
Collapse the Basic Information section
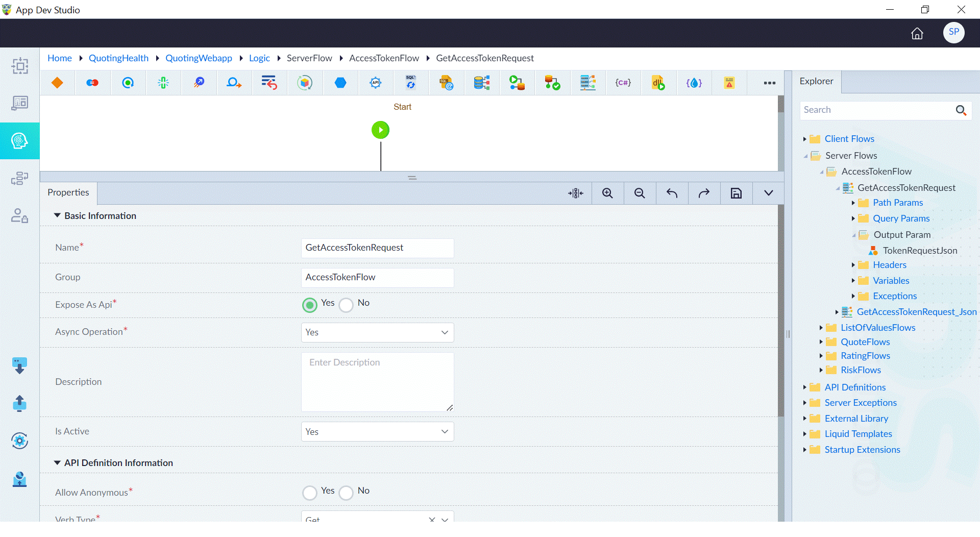pos(57,216)
